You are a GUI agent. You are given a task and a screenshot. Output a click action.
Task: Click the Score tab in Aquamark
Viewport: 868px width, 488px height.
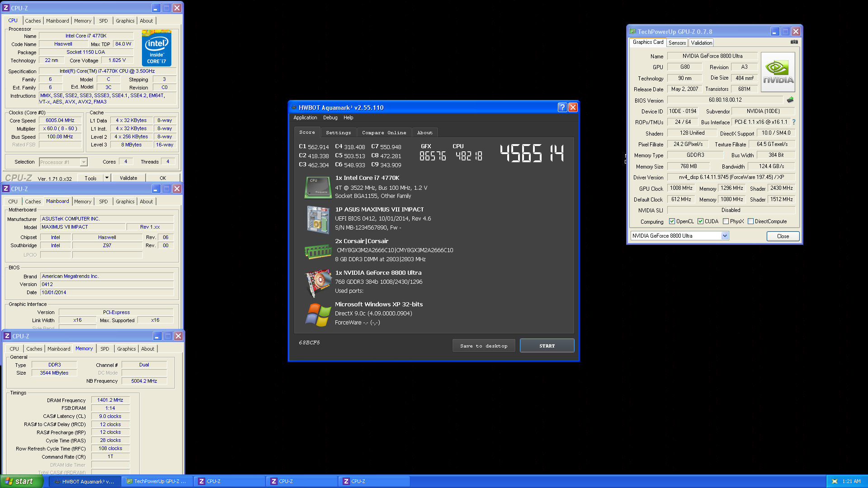[x=307, y=132]
